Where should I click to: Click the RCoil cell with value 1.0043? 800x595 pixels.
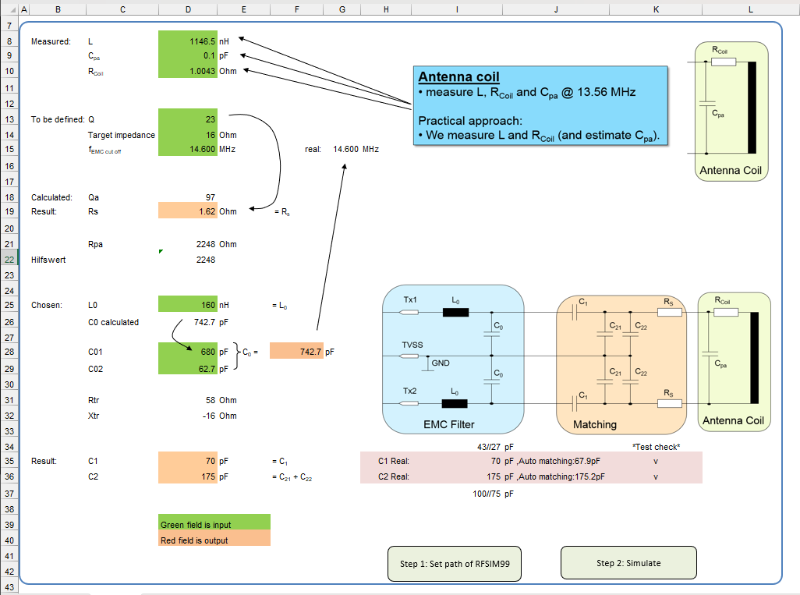(187, 71)
